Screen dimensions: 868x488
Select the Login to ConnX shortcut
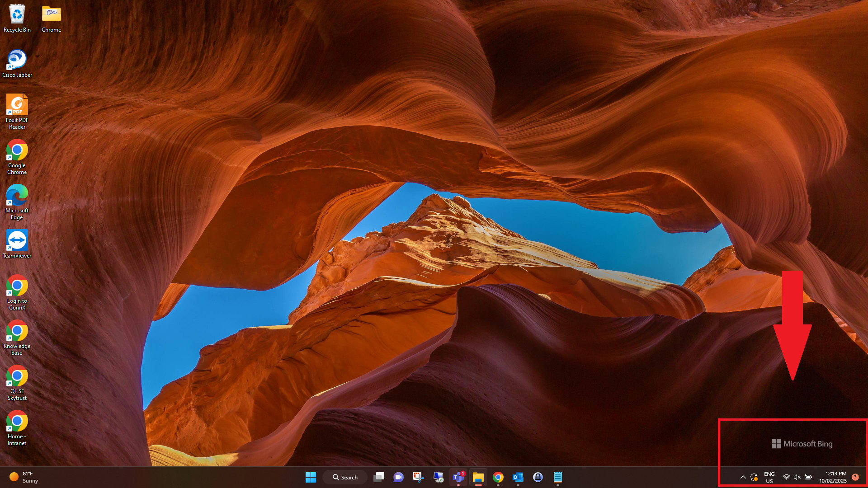(x=17, y=292)
